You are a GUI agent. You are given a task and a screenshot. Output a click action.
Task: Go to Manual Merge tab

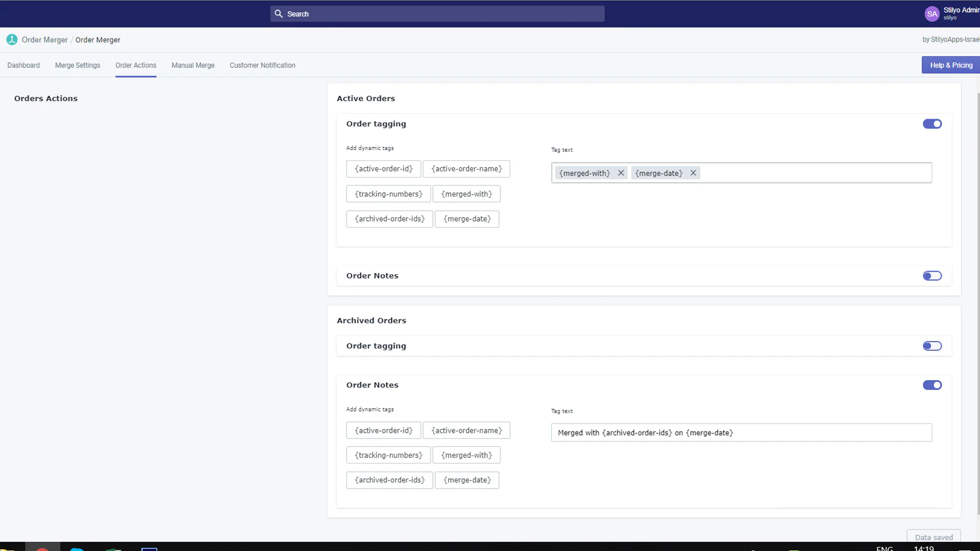[x=193, y=66]
